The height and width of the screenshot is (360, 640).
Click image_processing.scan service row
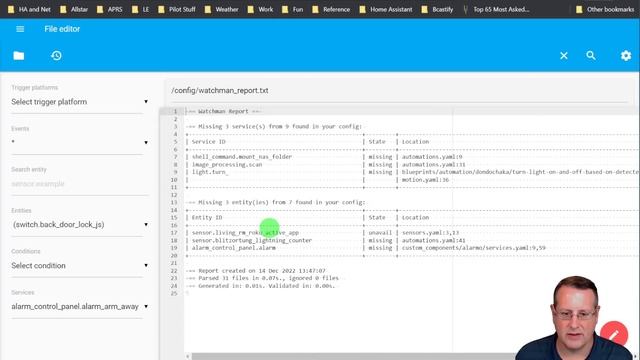[227, 164]
